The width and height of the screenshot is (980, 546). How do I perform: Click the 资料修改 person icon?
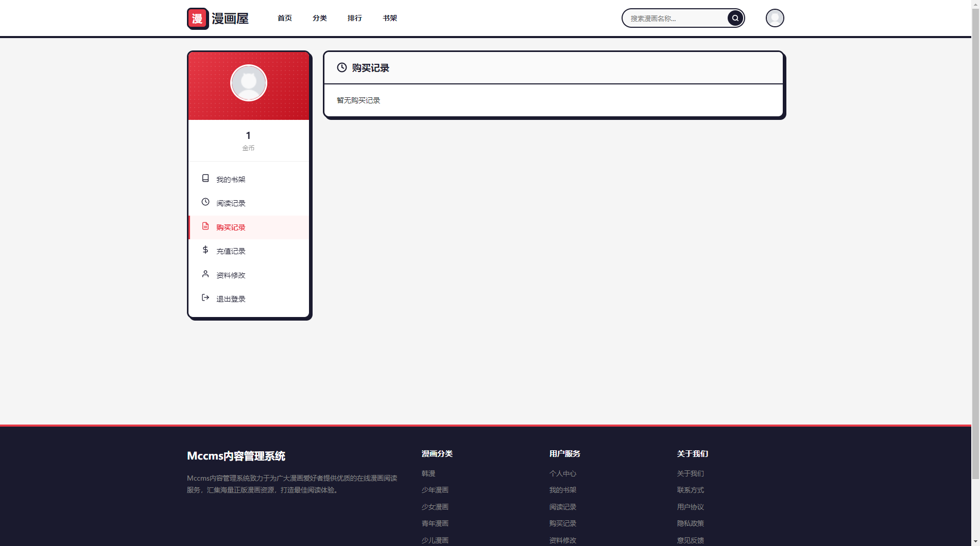[205, 274]
